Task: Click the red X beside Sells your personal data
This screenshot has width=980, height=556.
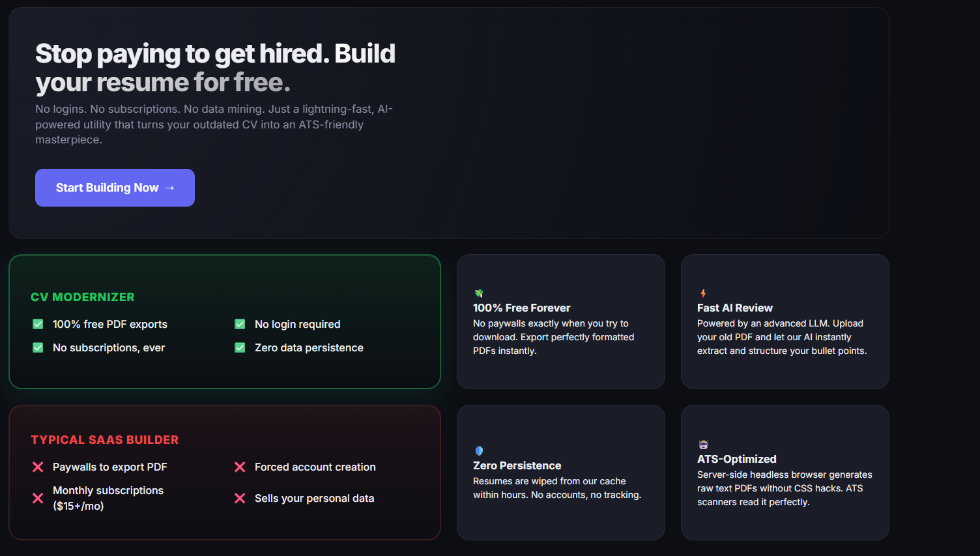Action: coord(240,498)
